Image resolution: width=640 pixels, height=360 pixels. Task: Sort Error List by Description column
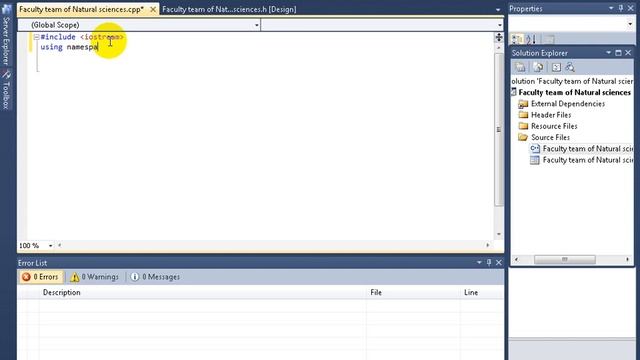[x=202, y=292]
